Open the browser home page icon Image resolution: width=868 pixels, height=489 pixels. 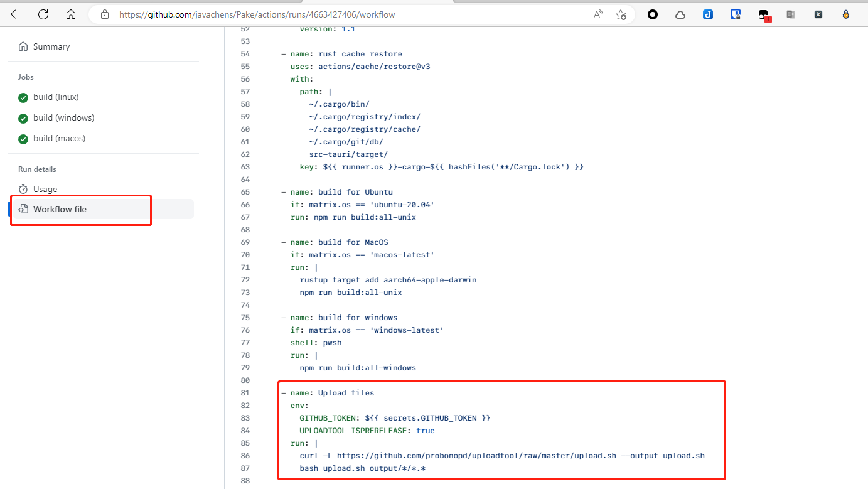(x=71, y=14)
